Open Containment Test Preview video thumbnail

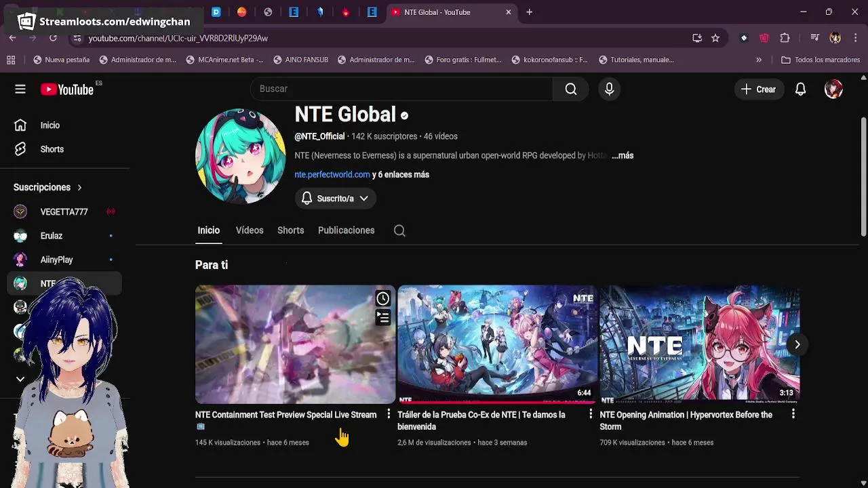(295, 344)
